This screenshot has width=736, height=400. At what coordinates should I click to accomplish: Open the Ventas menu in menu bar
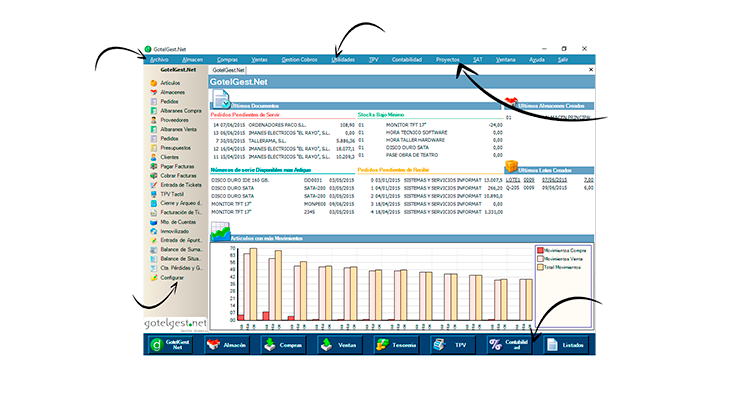(x=259, y=60)
